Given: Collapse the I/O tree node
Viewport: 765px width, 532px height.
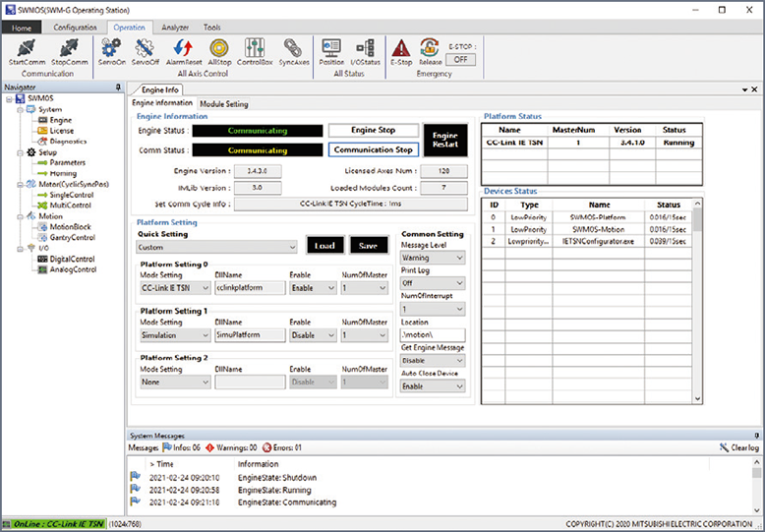Looking at the screenshot, I should point(20,249).
